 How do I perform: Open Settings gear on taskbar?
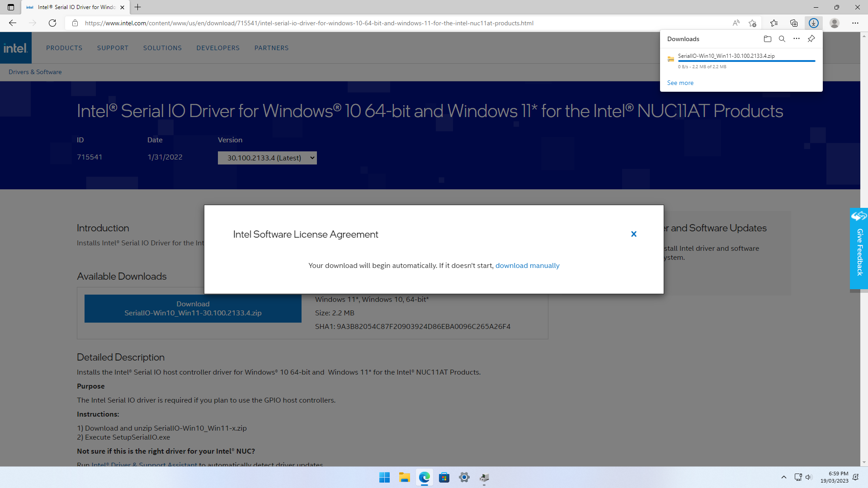click(464, 478)
